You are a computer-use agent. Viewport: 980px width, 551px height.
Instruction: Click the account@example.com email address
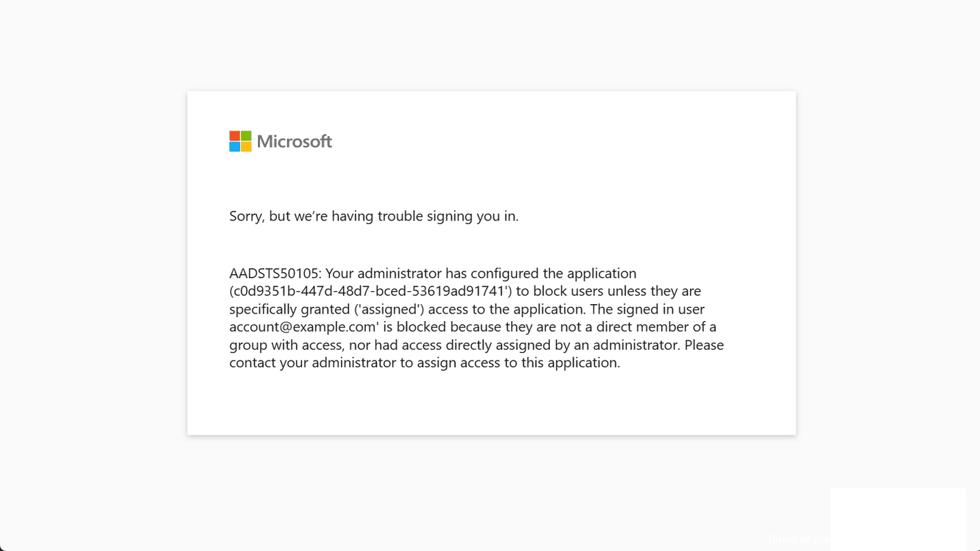[x=303, y=327]
